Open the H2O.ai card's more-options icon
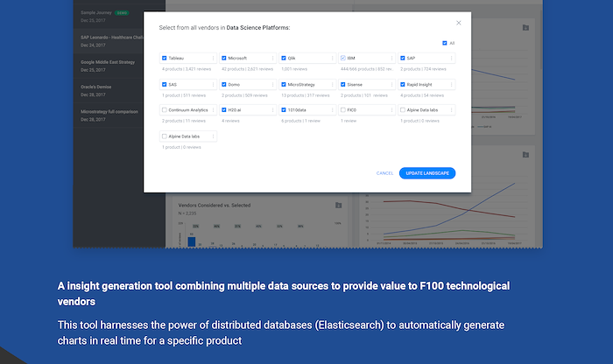613x364 pixels. tap(273, 110)
